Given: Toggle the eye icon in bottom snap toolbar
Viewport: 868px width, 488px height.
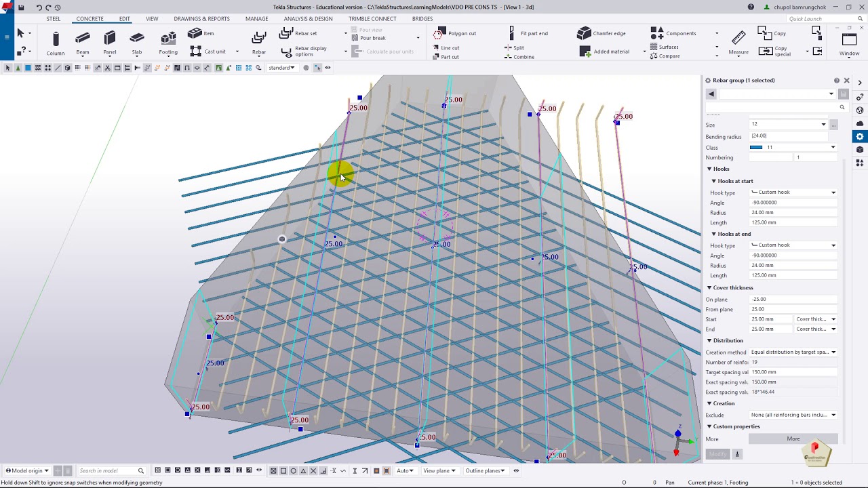Looking at the screenshot, I should point(259,470).
